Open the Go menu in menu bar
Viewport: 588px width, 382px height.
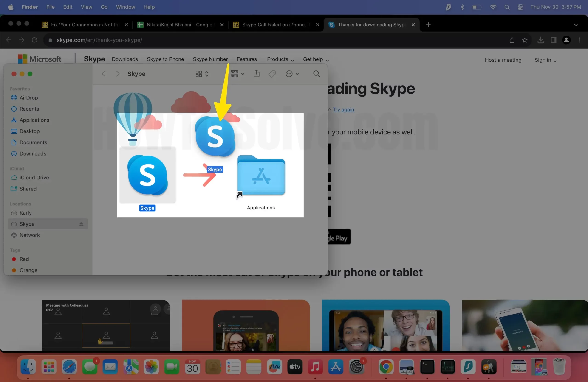click(104, 7)
